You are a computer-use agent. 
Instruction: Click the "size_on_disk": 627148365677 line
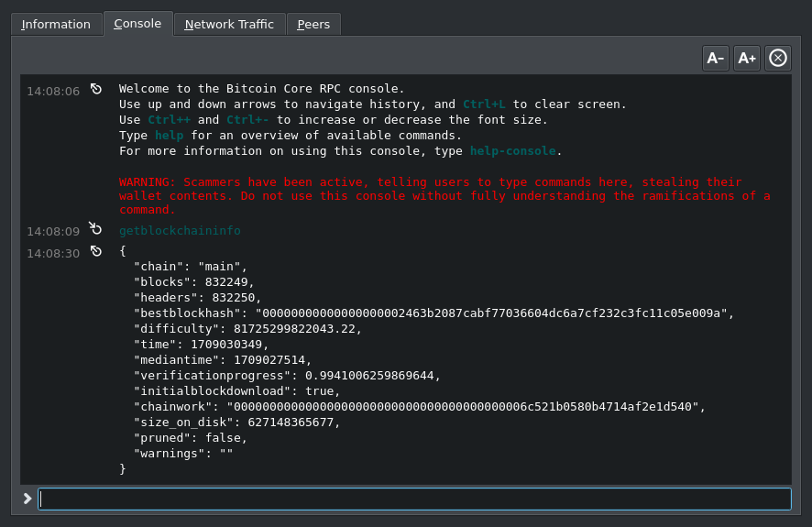(x=237, y=423)
